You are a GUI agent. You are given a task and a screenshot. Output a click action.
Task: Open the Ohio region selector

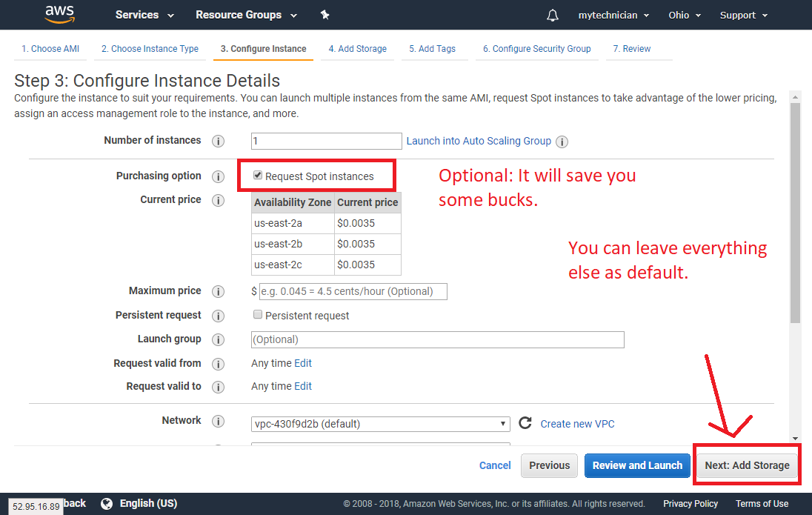(x=685, y=16)
